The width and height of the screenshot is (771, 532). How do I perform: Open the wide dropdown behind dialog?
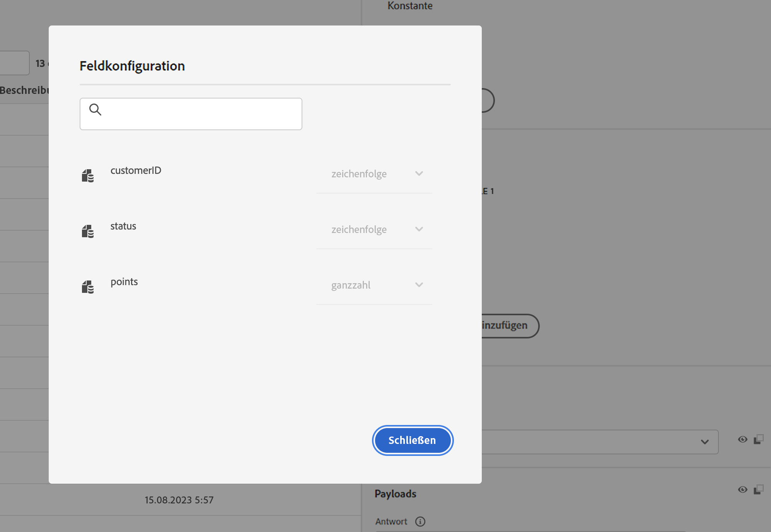click(x=599, y=442)
